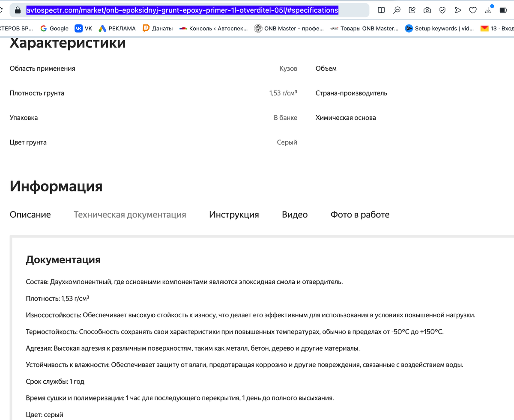Open the Инструкция tab
This screenshot has height=420, width=514.
pos(234,214)
